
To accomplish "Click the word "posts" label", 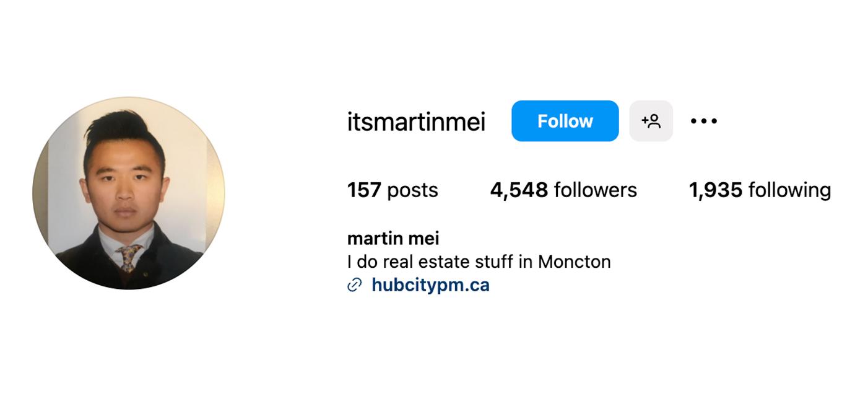I will (x=412, y=190).
